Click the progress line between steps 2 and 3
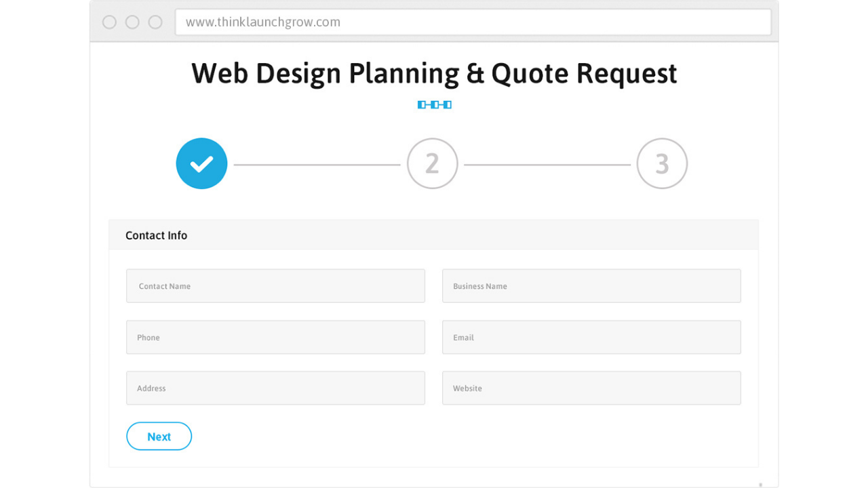The image size is (868, 488). click(x=547, y=165)
